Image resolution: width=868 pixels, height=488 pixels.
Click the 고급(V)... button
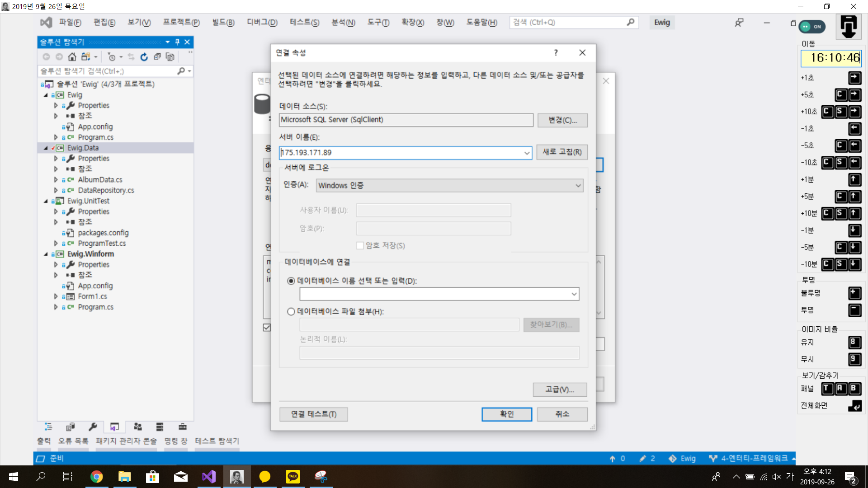tap(559, 389)
